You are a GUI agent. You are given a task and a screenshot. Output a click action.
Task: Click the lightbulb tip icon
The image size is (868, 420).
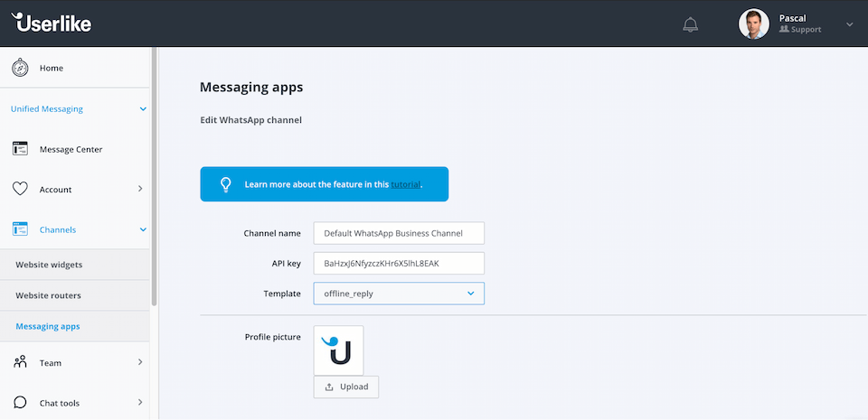coord(225,184)
